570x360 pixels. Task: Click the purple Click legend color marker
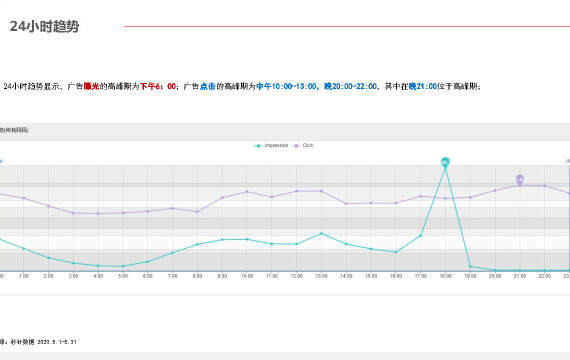pyautogui.click(x=297, y=146)
